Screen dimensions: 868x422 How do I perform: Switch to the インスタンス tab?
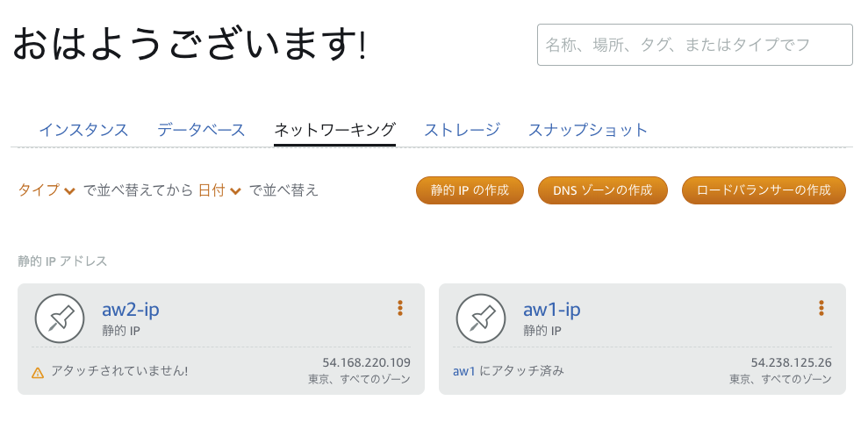(x=83, y=130)
